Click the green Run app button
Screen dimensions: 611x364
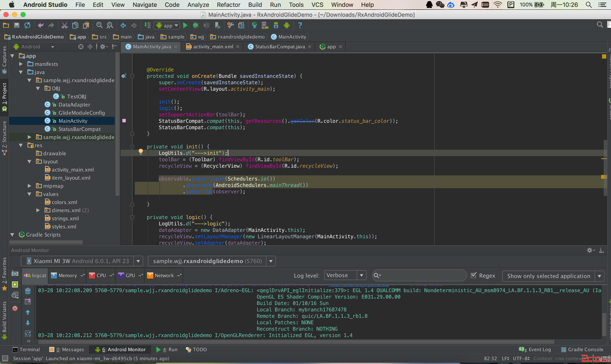click(x=185, y=25)
